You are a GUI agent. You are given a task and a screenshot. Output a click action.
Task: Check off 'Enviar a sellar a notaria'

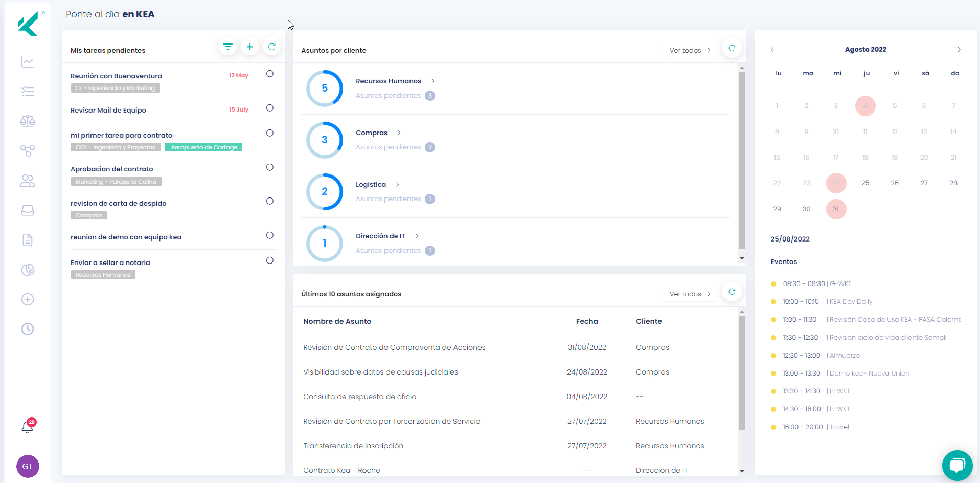(x=269, y=260)
